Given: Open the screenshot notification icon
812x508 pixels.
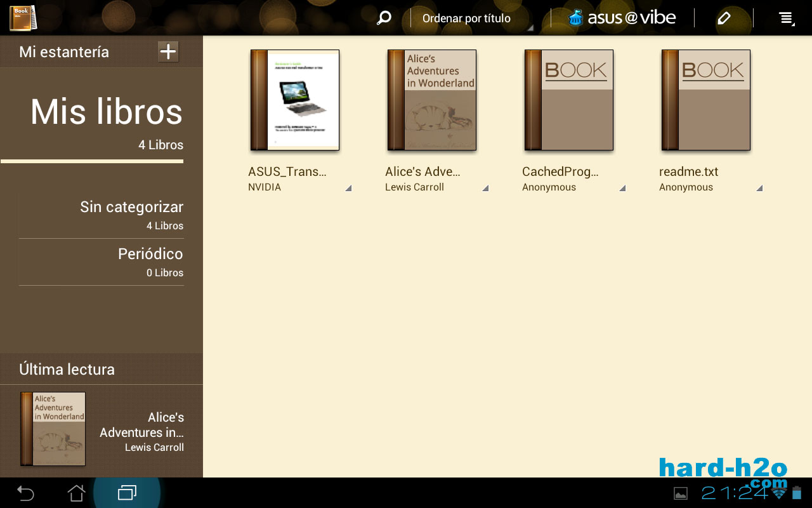Looking at the screenshot, I should [x=680, y=493].
